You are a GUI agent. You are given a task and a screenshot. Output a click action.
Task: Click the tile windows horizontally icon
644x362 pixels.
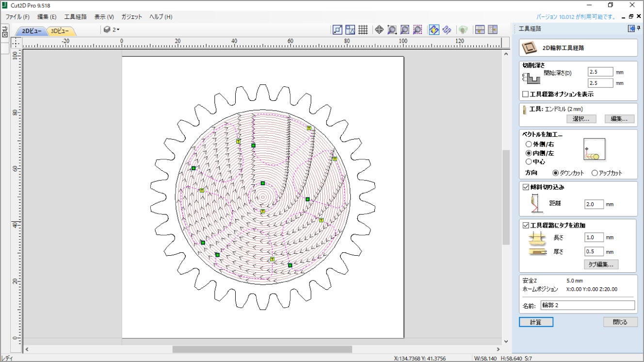(x=480, y=30)
